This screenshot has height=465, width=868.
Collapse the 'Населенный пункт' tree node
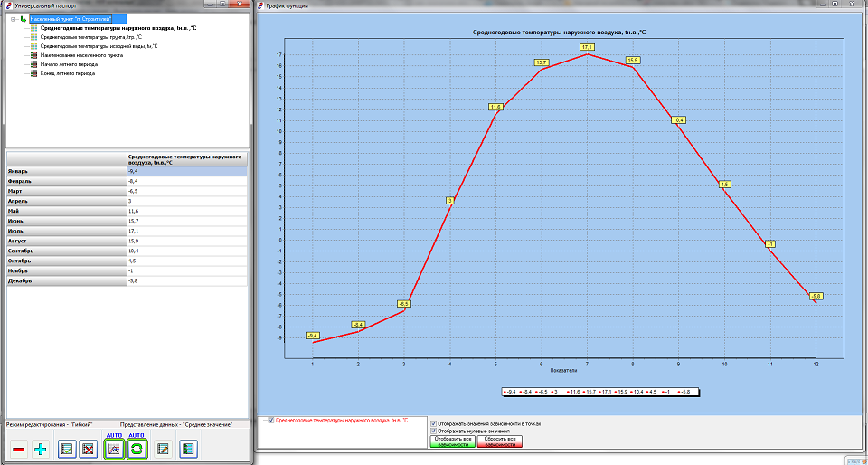[x=14, y=19]
